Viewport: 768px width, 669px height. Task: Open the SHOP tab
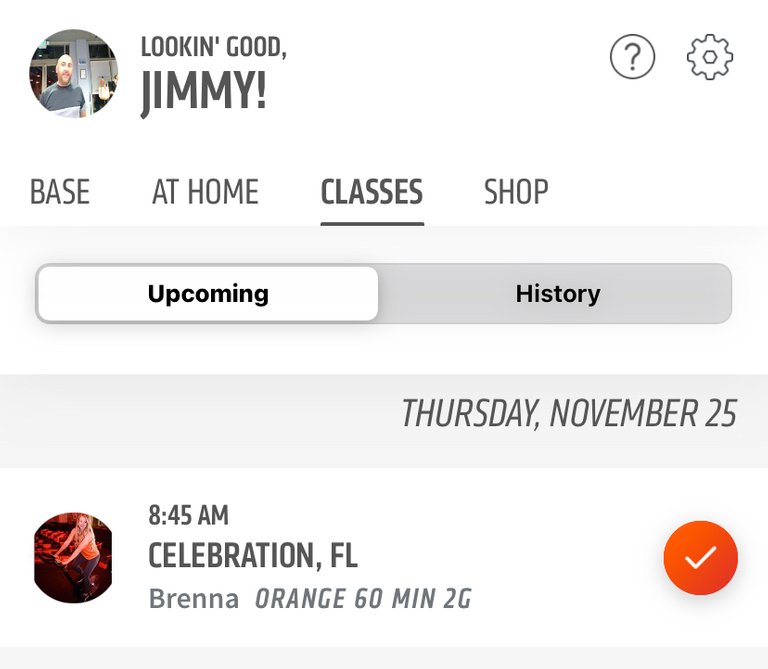coord(516,191)
